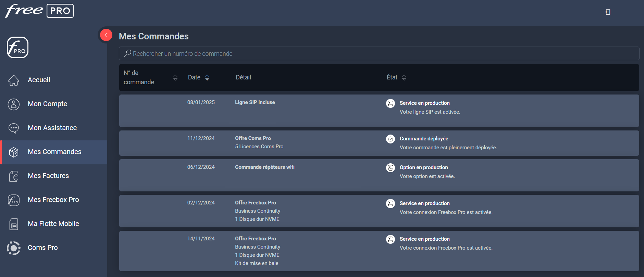The width and height of the screenshot is (644, 277).
Task: Click the Option en production status icon
Action: pos(391,168)
